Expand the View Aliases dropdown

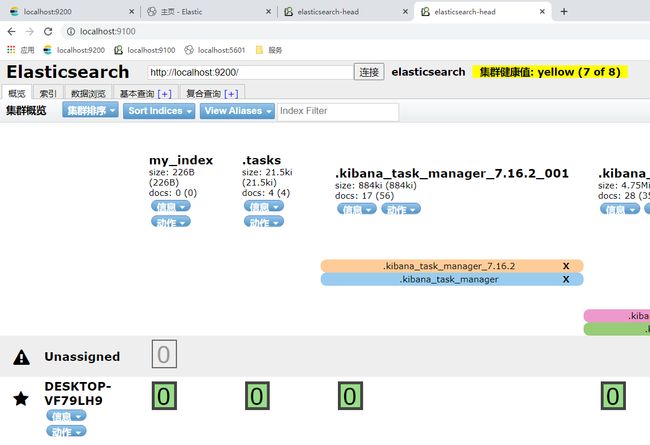coord(237,111)
